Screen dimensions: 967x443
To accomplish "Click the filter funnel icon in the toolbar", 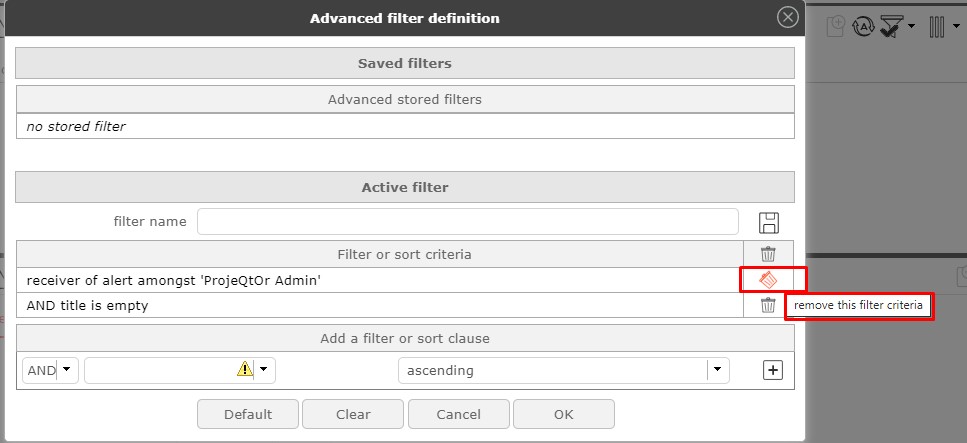I will 890,27.
